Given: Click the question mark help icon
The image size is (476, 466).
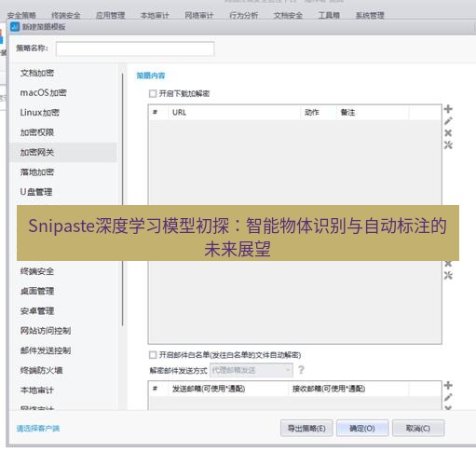Looking at the screenshot, I should click(301, 370).
